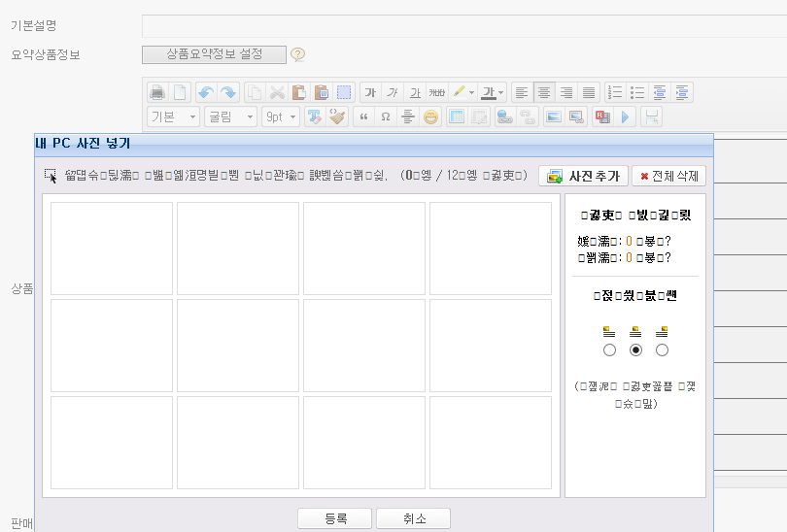Select the right photo alignment radio button
Image resolution: width=787 pixels, height=532 pixels.
[663, 349]
